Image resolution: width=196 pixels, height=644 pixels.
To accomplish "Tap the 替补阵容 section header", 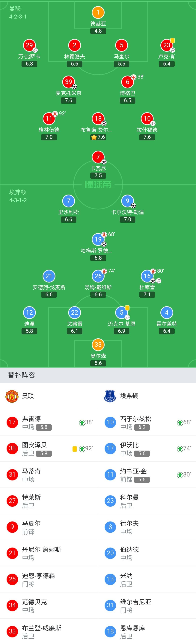I will click(x=21, y=375).
